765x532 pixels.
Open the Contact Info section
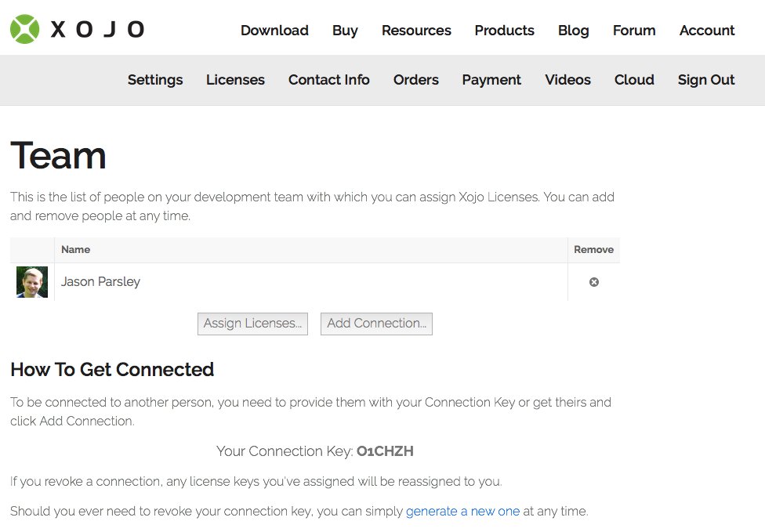[x=329, y=79]
